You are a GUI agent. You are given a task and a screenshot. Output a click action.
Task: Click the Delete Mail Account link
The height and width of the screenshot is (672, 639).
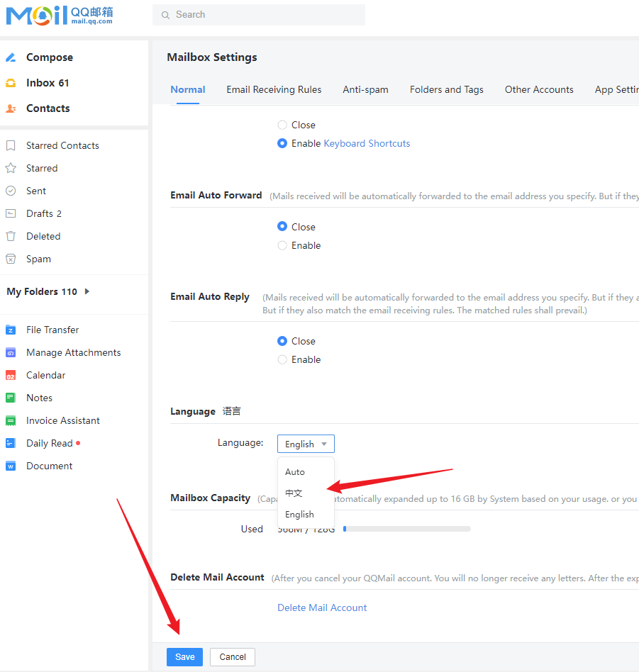point(322,607)
